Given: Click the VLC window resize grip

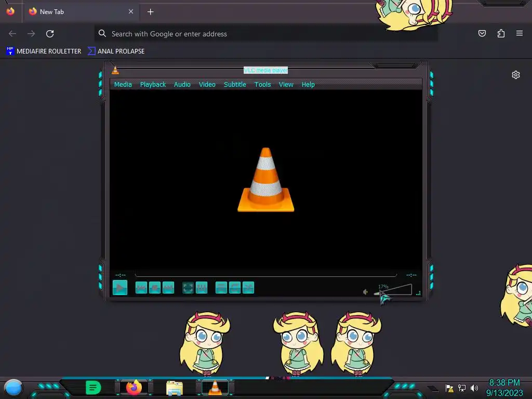Looking at the screenshot, I should coord(418,293).
